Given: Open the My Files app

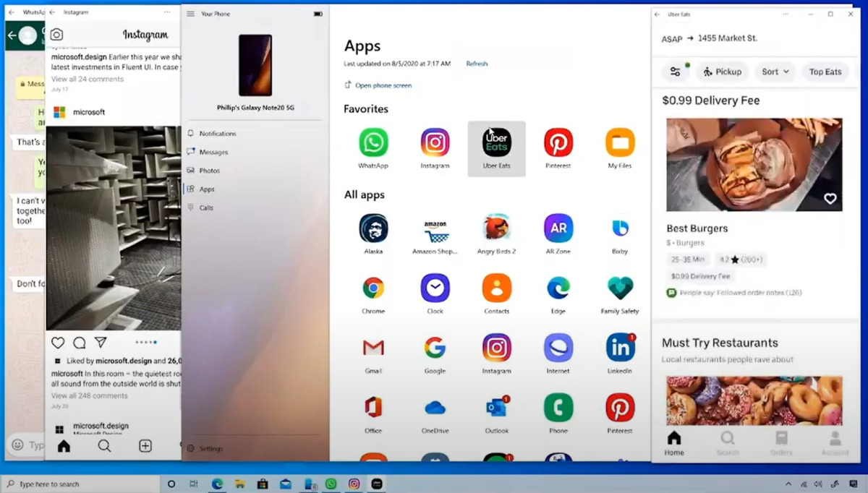Looking at the screenshot, I should (x=620, y=142).
